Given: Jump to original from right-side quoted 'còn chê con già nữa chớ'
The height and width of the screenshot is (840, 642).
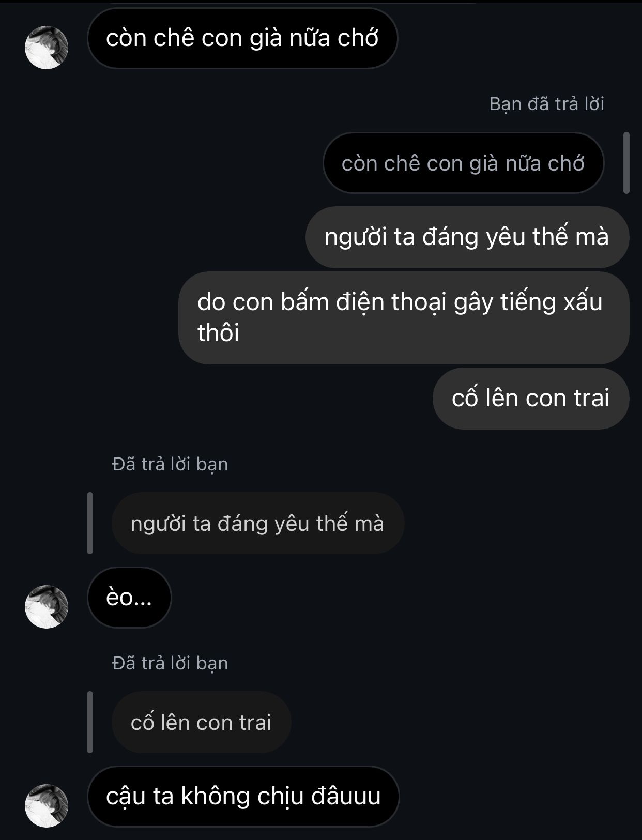Looking at the screenshot, I should (x=463, y=163).
